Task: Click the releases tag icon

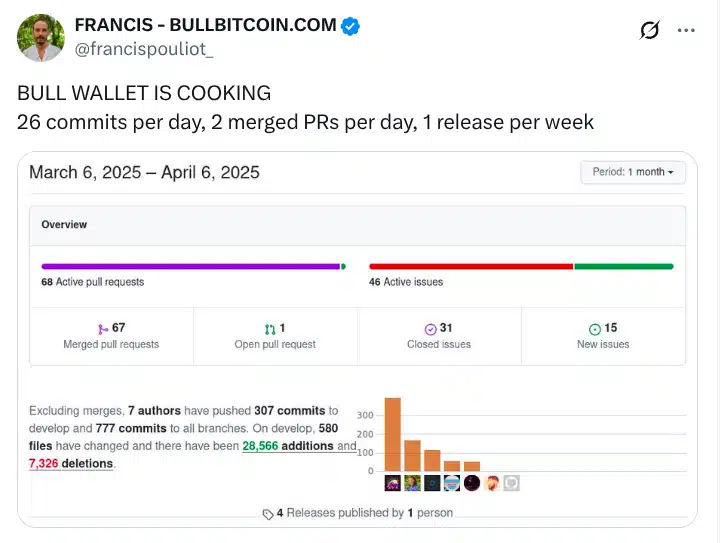Action: point(268,514)
